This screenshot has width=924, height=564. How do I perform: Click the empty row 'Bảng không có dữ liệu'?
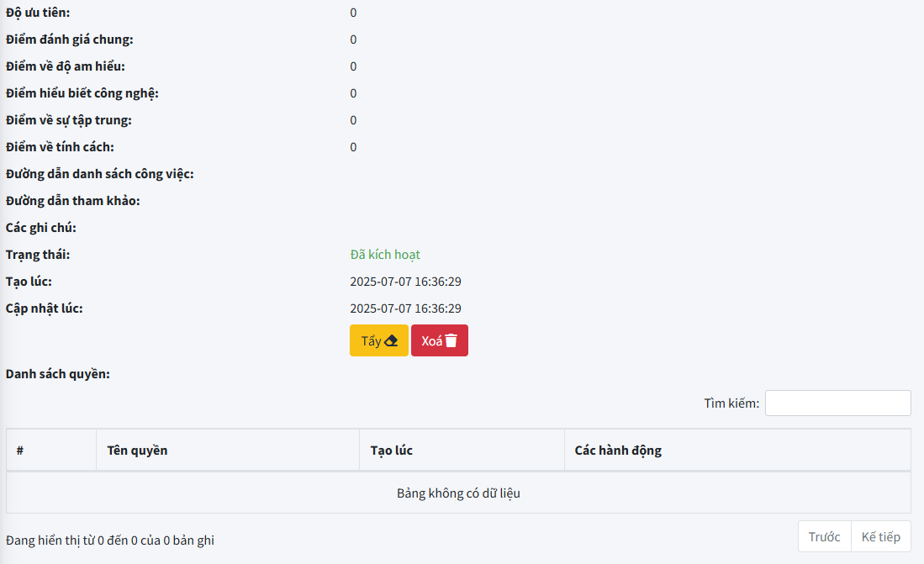(x=458, y=493)
